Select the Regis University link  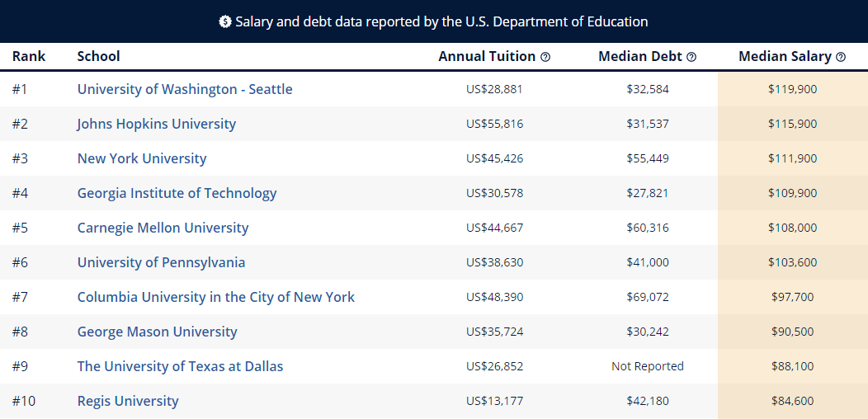[128, 401]
